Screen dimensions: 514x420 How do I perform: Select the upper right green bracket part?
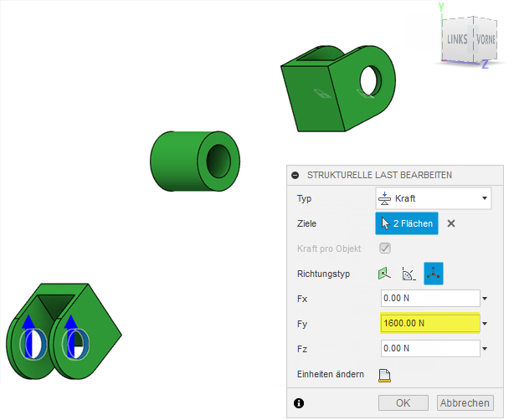[x=338, y=89]
